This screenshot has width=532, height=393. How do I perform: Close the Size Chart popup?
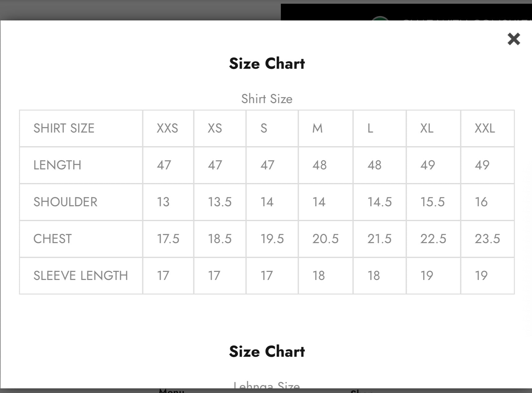(514, 39)
